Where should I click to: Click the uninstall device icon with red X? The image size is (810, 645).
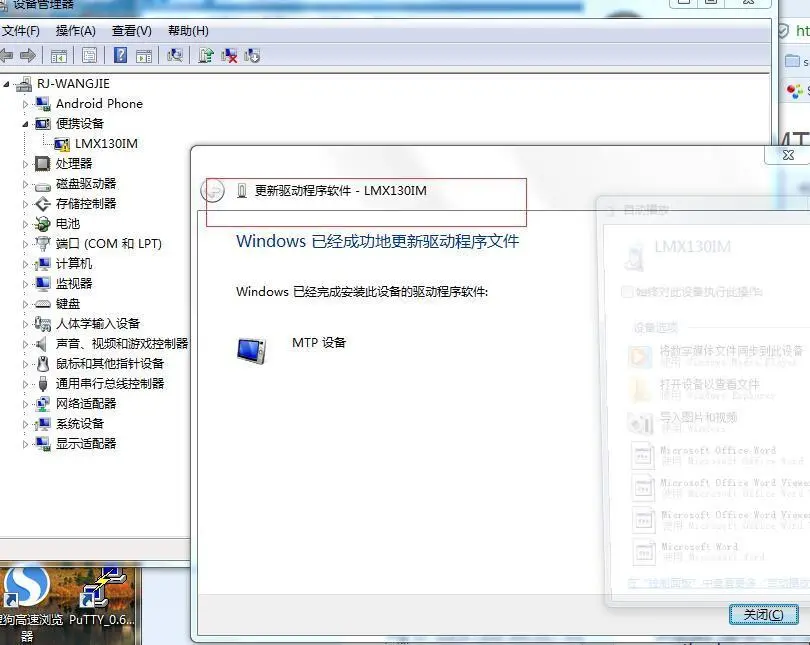pyautogui.click(x=229, y=56)
